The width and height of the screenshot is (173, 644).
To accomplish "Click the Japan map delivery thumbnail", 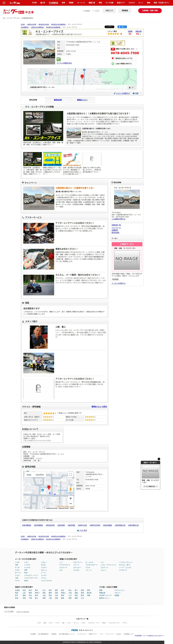I will pos(72,159).
